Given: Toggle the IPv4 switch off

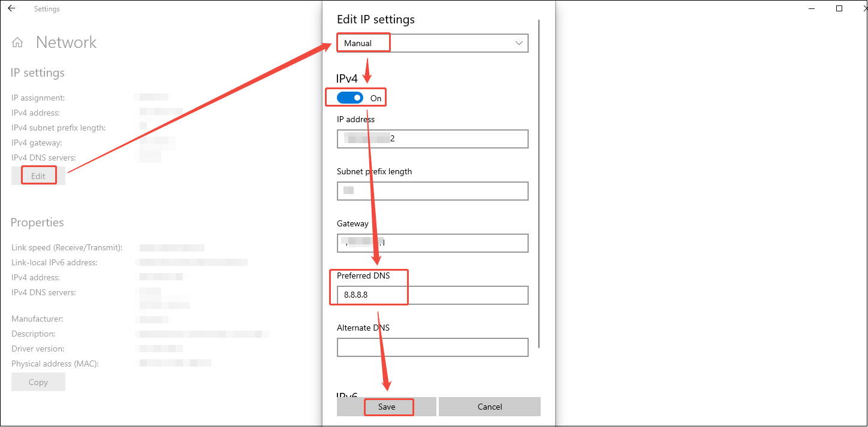Looking at the screenshot, I should [348, 97].
